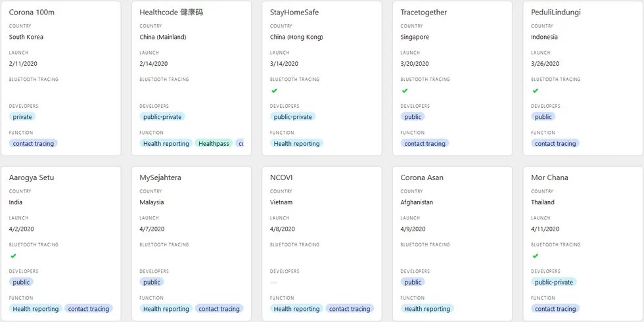Image resolution: width=644 pixels, height=322 pixels.
Task: Click the contact tracing tag on NCOVI
Action: pos(350,308)
